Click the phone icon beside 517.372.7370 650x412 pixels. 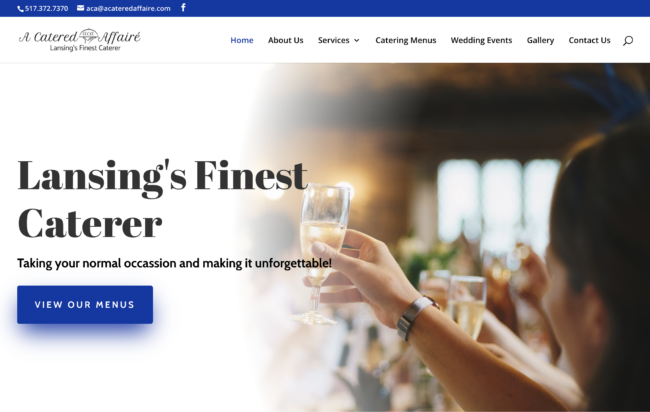20,9
